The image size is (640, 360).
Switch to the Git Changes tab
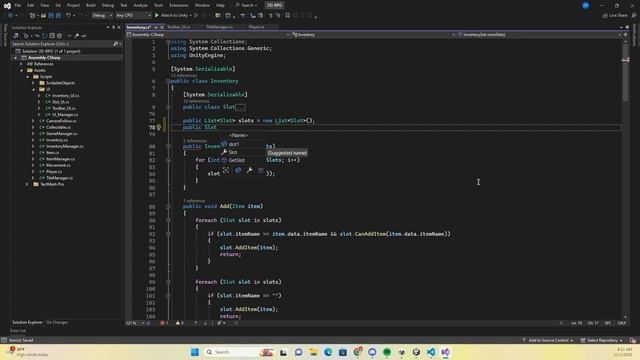57,322
